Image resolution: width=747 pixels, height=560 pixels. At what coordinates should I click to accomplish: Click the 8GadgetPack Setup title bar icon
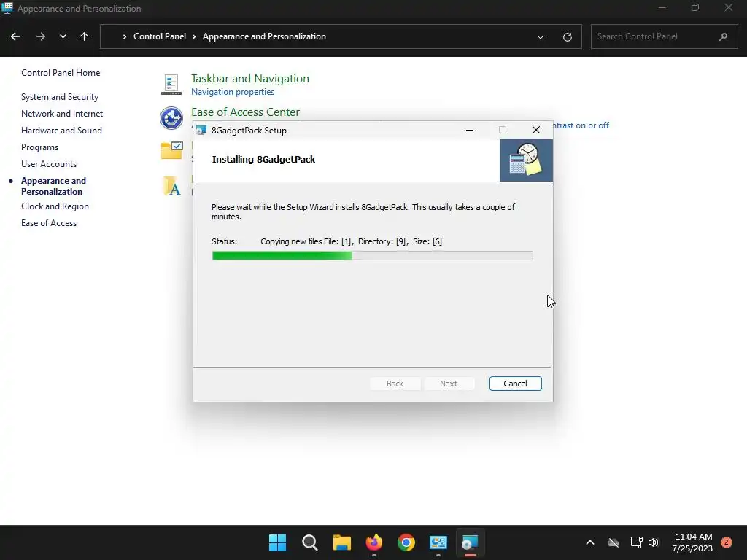(x=201, y=130)
